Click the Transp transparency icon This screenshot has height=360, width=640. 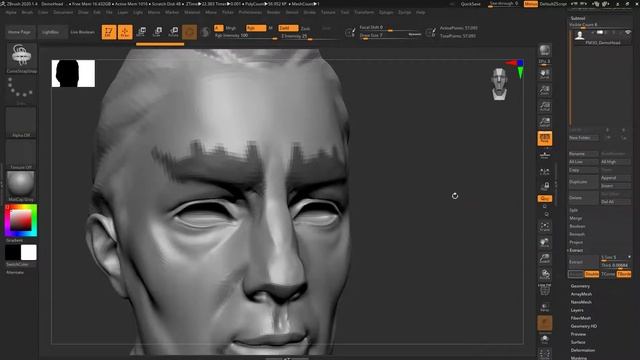[544, 307]
